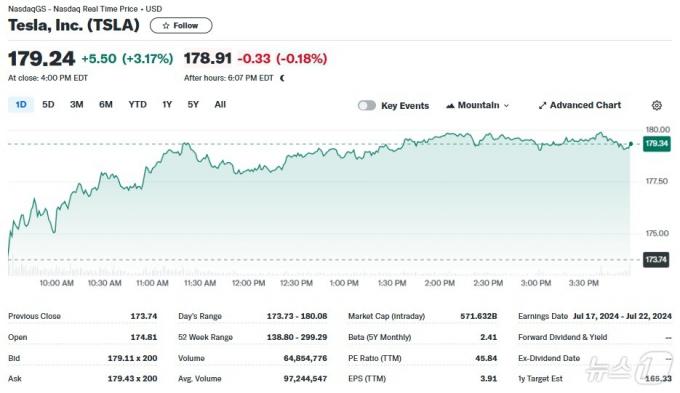
Task: Select the 1D range tab
Action: click(x=21, y=105)
